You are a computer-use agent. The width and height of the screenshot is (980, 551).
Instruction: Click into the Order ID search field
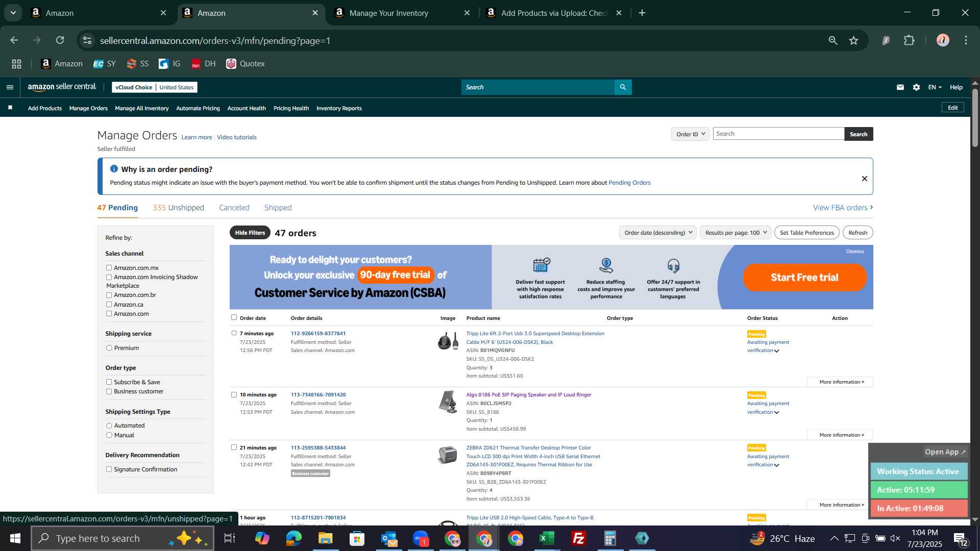[x=778, y=134]
